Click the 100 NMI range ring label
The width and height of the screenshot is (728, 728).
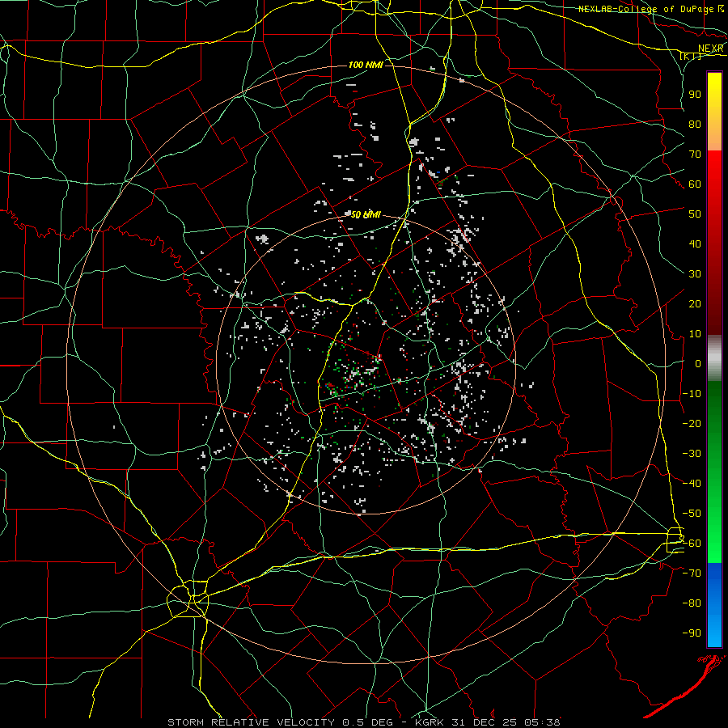point(366,65)
